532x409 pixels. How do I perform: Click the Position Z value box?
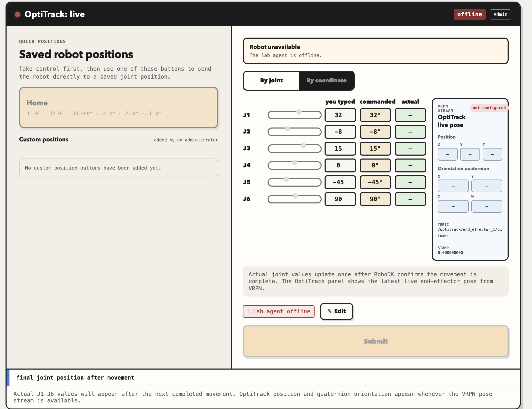pyautogui.click(x=492, y=154)
